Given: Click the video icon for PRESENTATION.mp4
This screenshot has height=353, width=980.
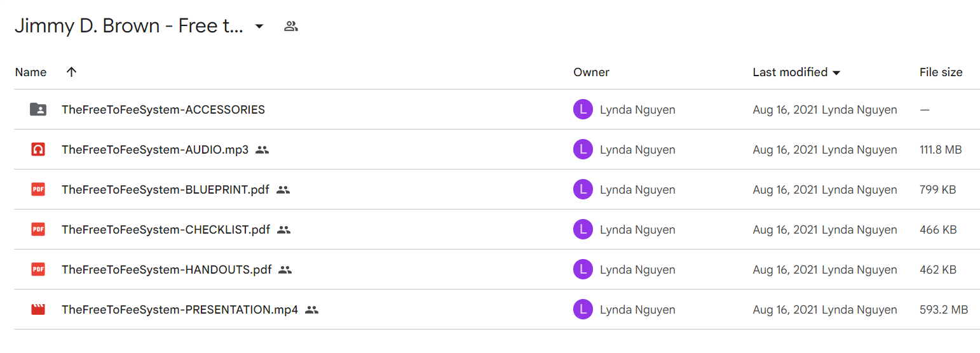Looking at the screenshot, I should (38, 310).
